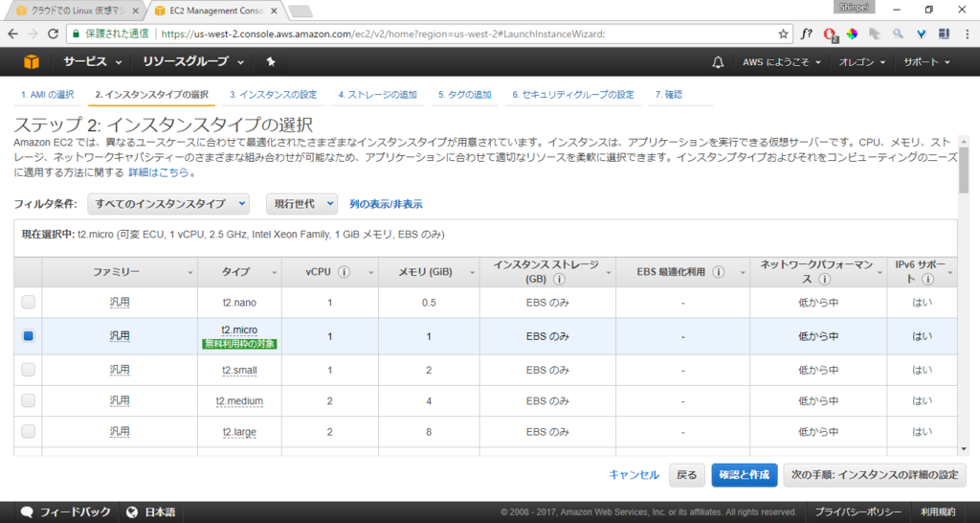Open the 詳細はこちら link
The height and width of the screenshot is (523, 980).
pyautogui.click(x=159, y=172)
